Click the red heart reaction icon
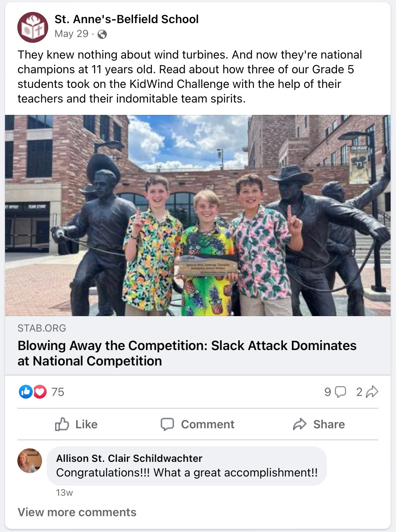396x532 pixels. click(39, 392)
